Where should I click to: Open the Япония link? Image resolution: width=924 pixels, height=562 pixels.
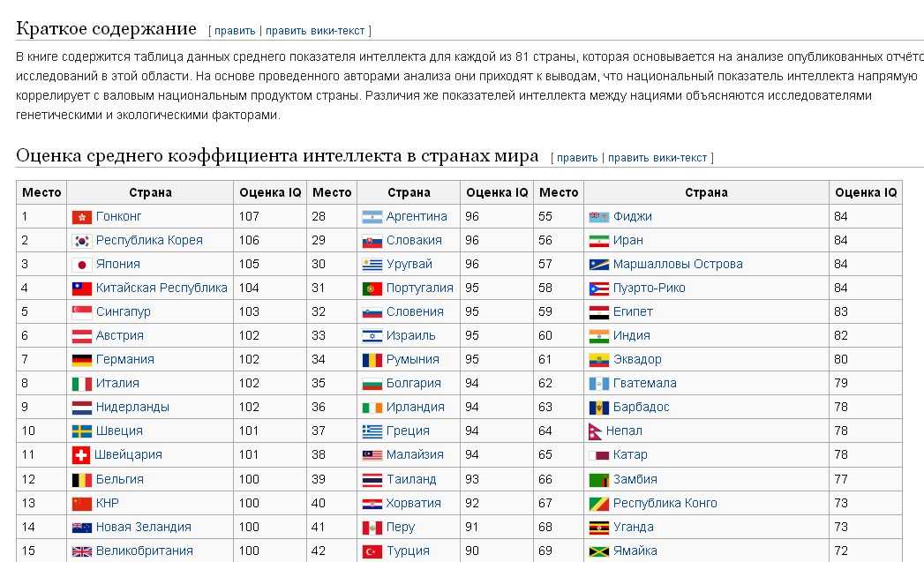coord(118,264)
